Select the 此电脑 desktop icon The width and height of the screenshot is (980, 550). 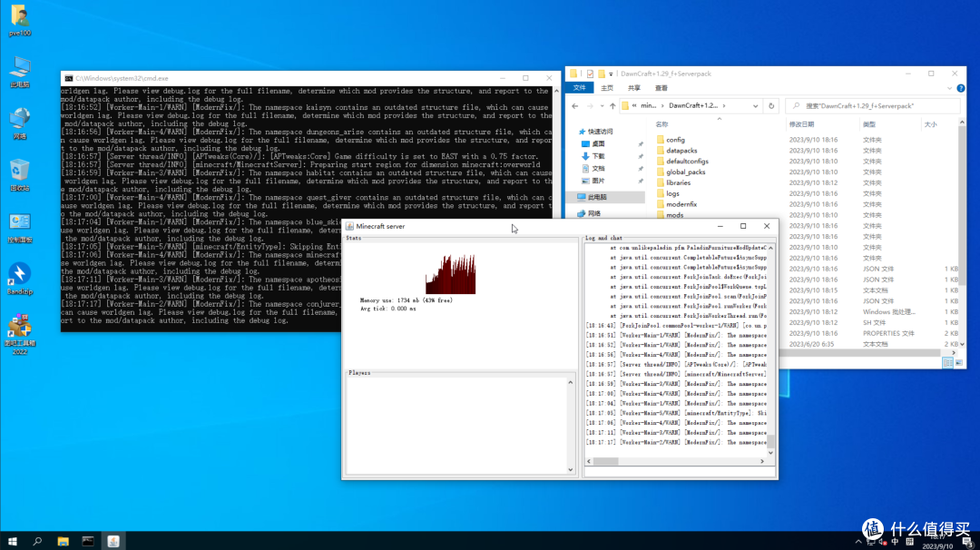click(20, 72)
